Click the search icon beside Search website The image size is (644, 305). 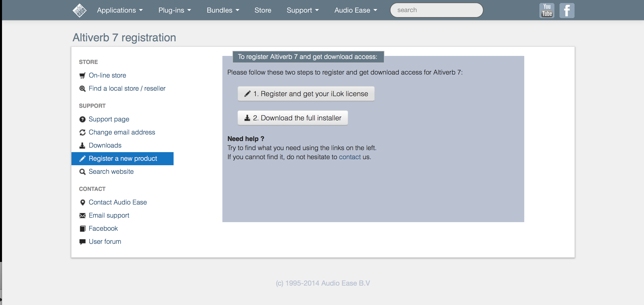(82, 172)
